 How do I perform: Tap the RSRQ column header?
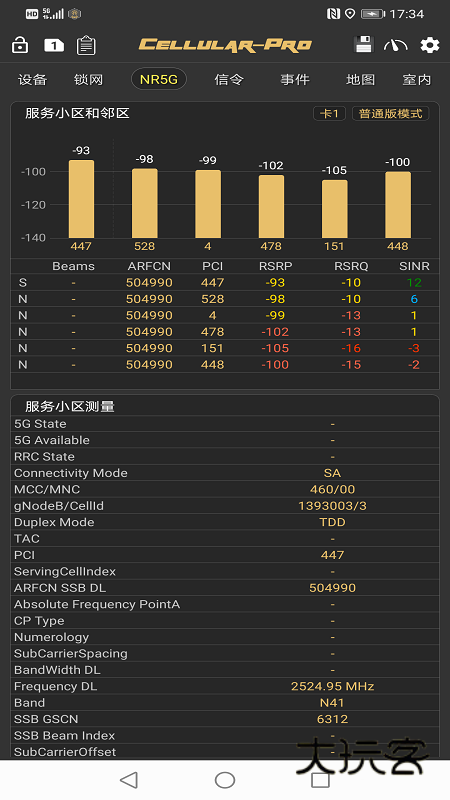(351, 266)
